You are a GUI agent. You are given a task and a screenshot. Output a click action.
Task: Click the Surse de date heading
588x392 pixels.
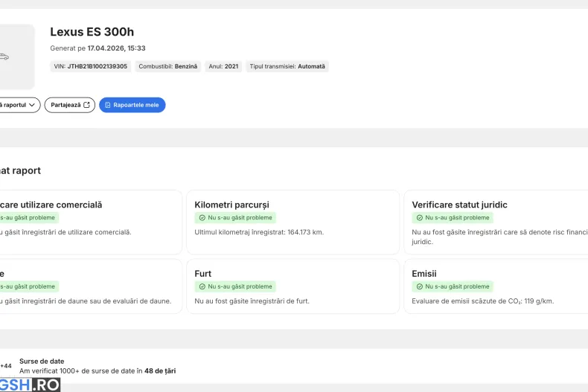point(42,361)
